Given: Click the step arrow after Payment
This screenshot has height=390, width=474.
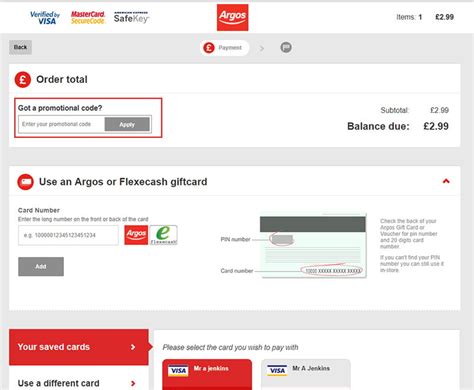Looking at the screenshot, I should 262,49.
